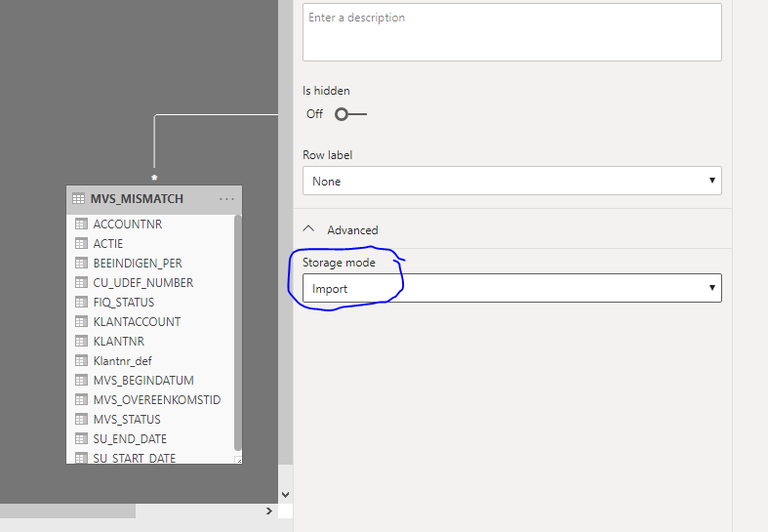Viewport: 768px width, 532px height.
Task: Click column icon beside BEEINDIGEN_PER
Action: [x=81, y=263]
